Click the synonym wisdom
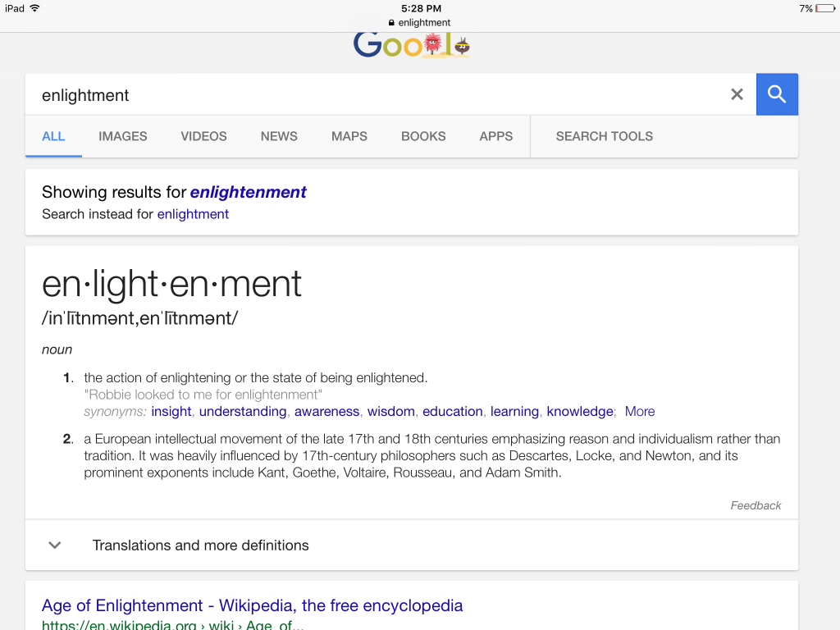The width and height of the screenshot is (840, 630). (391, 412)
